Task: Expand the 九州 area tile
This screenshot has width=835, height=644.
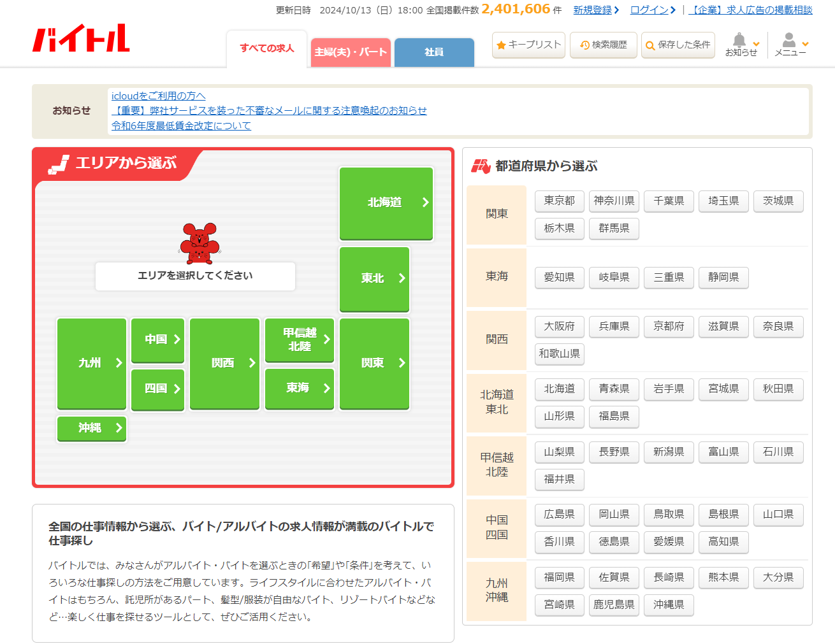Action: tap(92, 363)
